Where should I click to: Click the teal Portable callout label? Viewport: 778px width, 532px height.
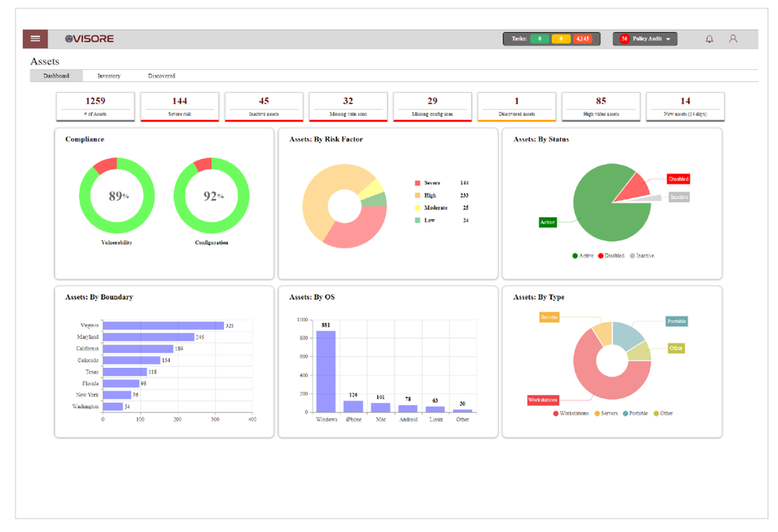coord(677,321)
